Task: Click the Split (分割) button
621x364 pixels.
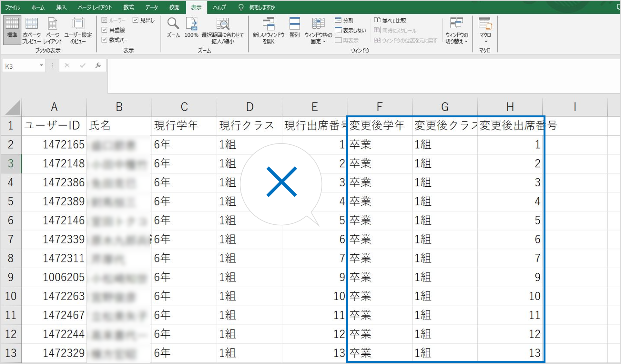Action: [x=344, y=20]
